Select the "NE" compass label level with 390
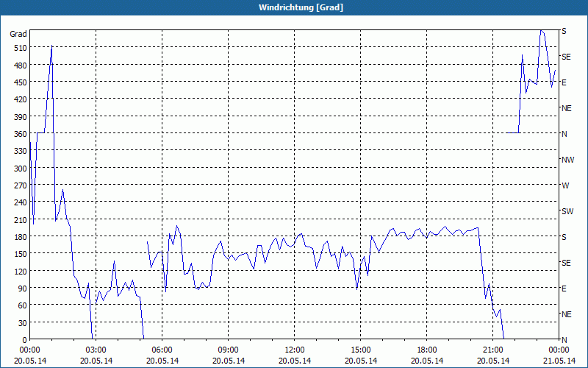 point(567,108)
